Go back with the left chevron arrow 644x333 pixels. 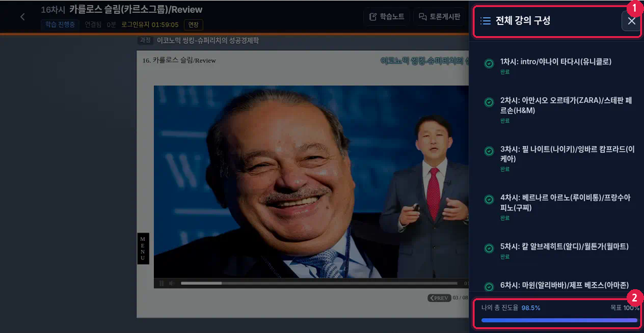(23, 17)
